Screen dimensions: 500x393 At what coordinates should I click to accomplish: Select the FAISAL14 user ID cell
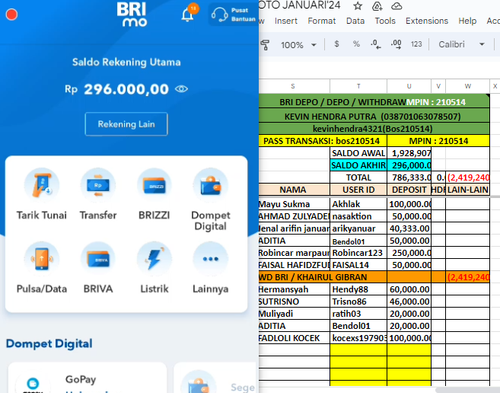click(x=358, y=265)
